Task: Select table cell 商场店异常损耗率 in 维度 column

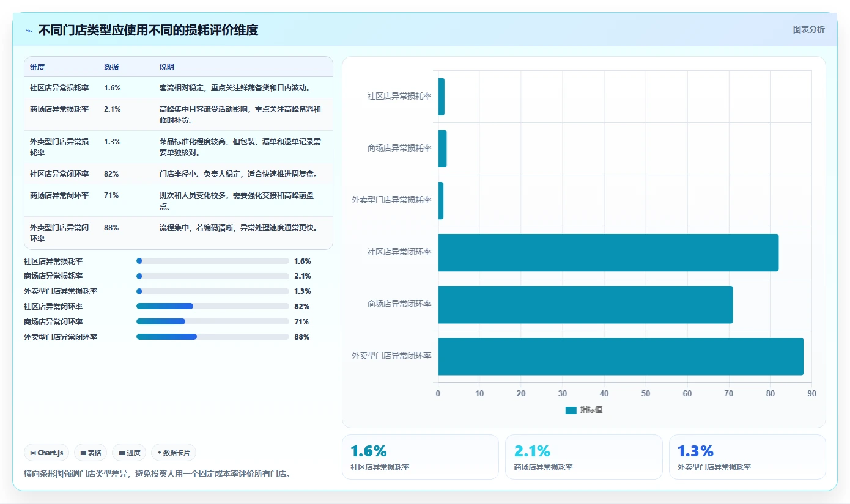Action: point(59,109)
